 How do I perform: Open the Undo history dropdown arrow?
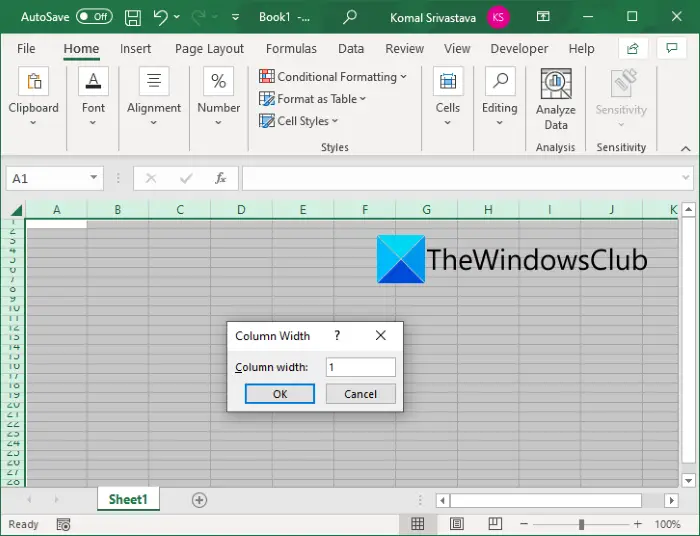coord(177,17)
